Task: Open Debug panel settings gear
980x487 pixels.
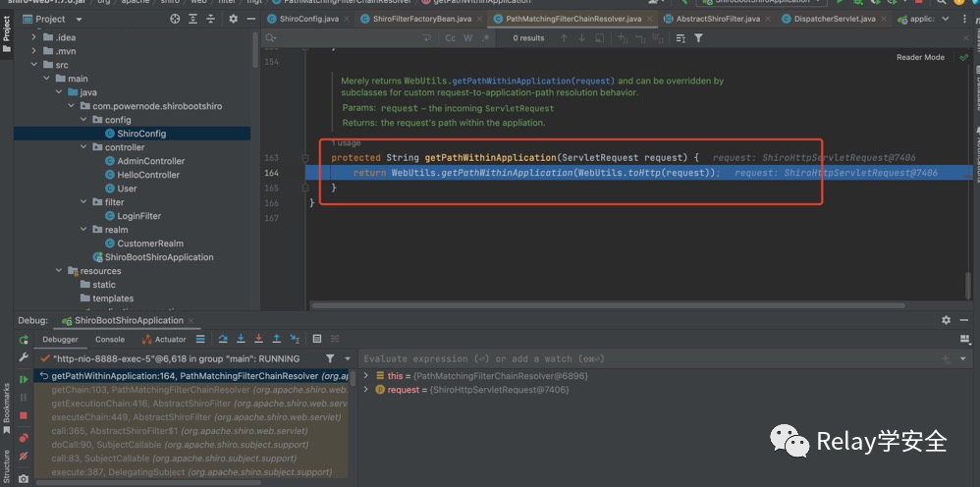Action: pos(947,320)
